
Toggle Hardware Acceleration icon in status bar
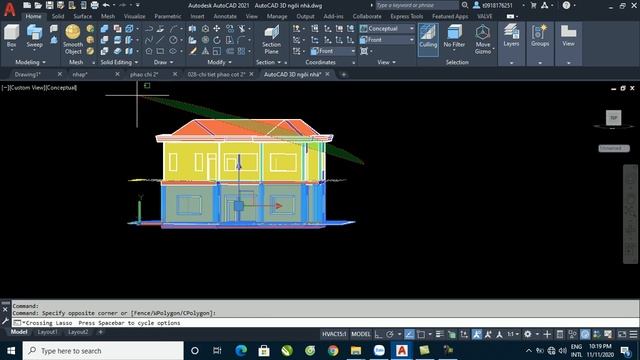click(585, 334)
